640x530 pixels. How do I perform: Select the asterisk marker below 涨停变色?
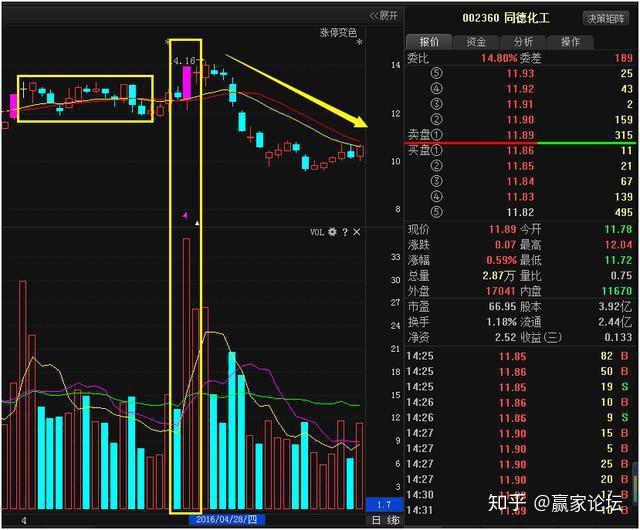pyautogui.click(x=359, y=42)
